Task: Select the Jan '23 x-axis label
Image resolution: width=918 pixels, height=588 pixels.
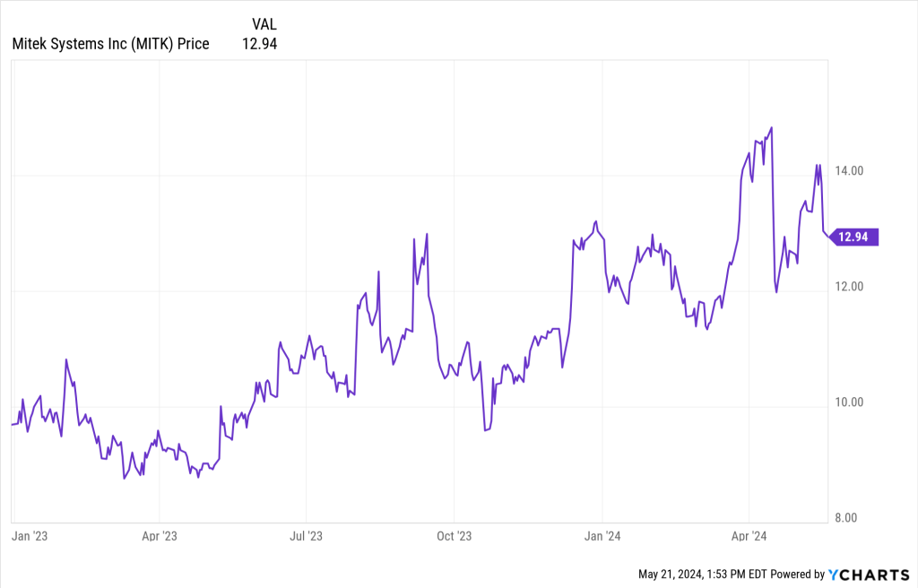Action: click(x=30, y=536)
